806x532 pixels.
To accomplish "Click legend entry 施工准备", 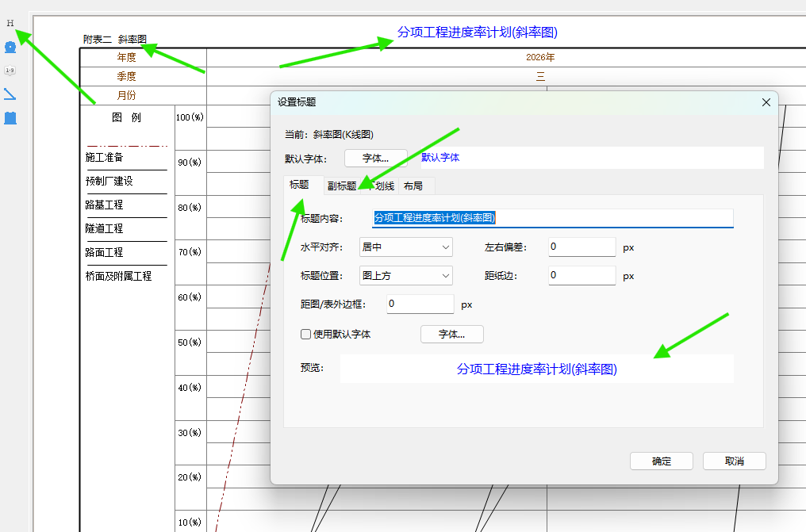I will pyautogui.click(x=105, y=157).
